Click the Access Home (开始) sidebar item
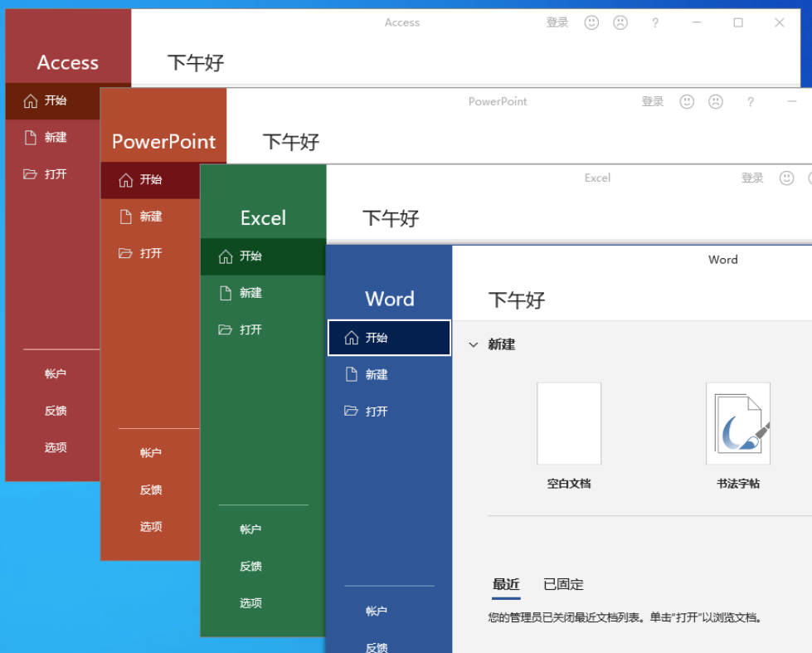This screenshot has width=812, height=653. tap(53, 101)
